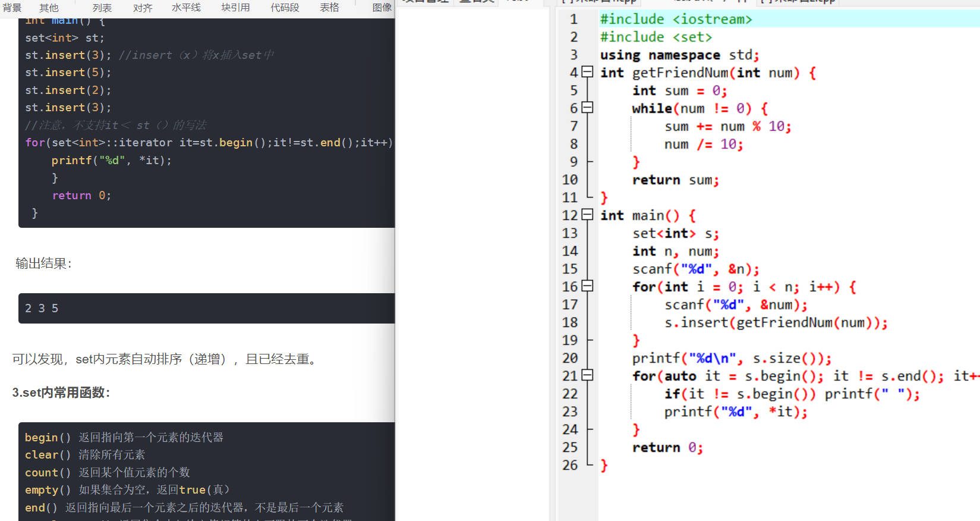Open the 其他 toolbar option
The image size is (980, 521).
click(x=49, y=8)
